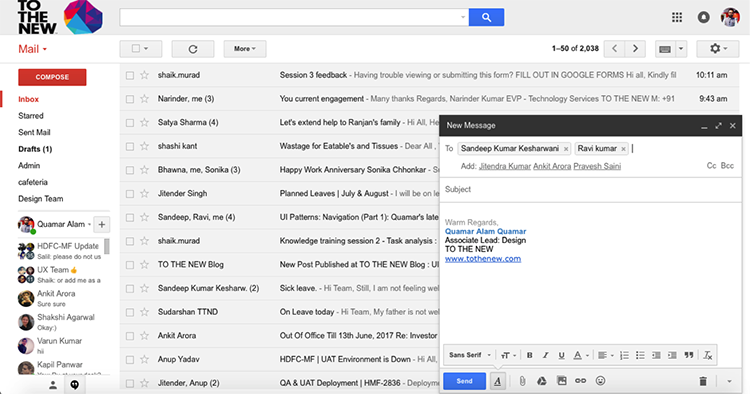Open the select-all checkbox dropdown

pyautogui.click(x=146, y=49)
